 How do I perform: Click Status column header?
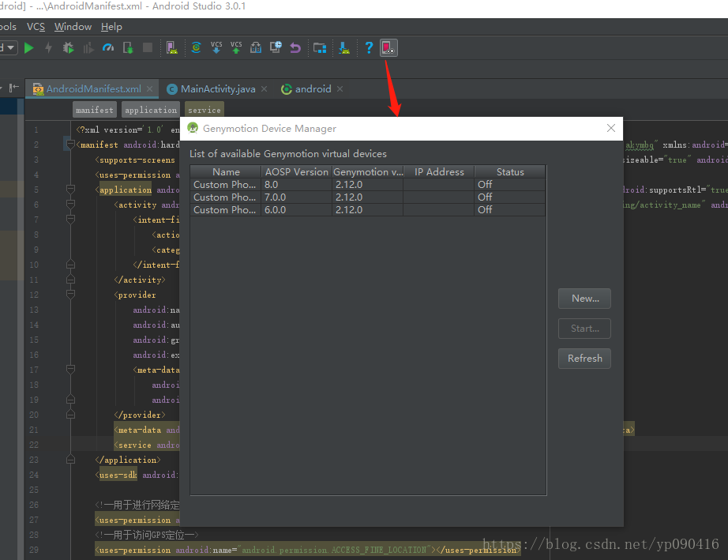(510, 172)
